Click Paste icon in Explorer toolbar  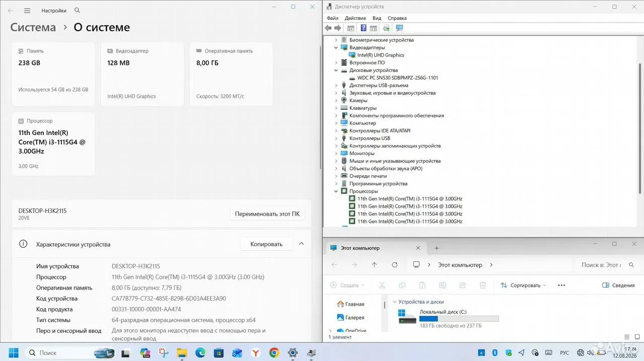pos(422,285)
